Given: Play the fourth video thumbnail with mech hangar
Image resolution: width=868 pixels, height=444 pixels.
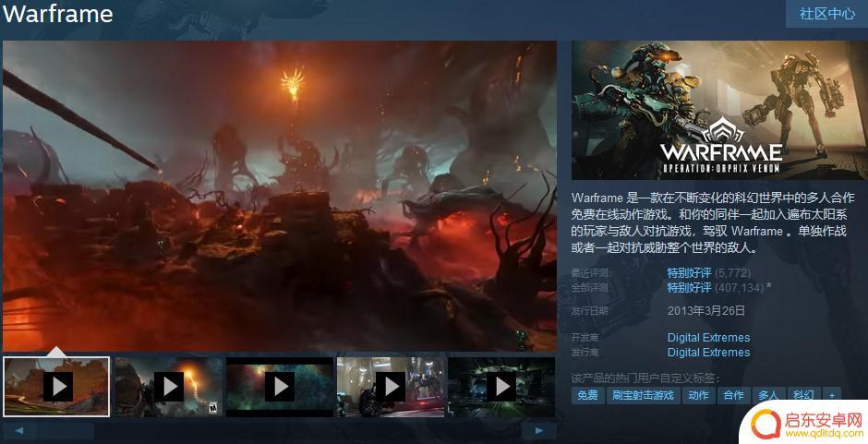Looking at the screenshot, I should point(391,387).
